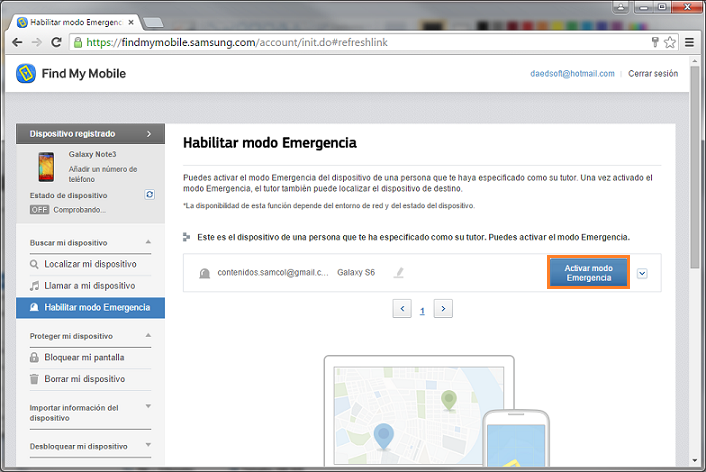Select Borrar mi dispositivo menu item
Image resolution: width=706 pixels, height=472 pixels.
90,379
